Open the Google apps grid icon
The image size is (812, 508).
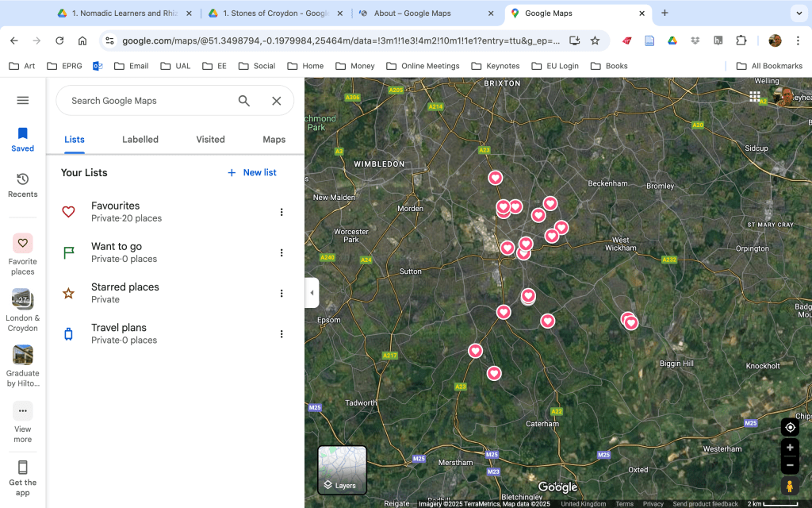click(x=755, y=97)
